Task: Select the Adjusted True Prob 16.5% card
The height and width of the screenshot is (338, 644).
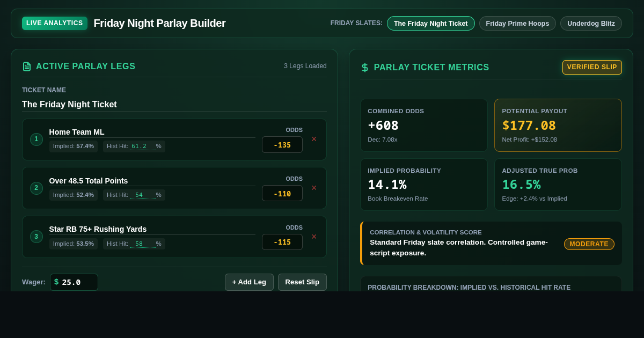Action: coord(558,185)
